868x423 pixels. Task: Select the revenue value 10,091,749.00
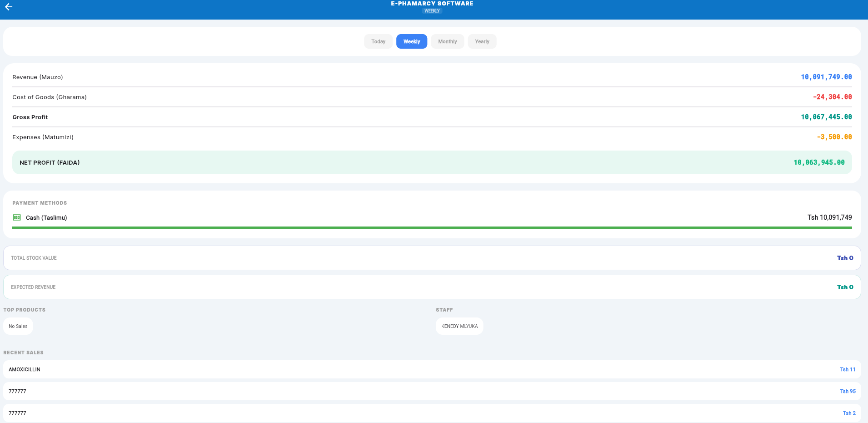(826, 77)
